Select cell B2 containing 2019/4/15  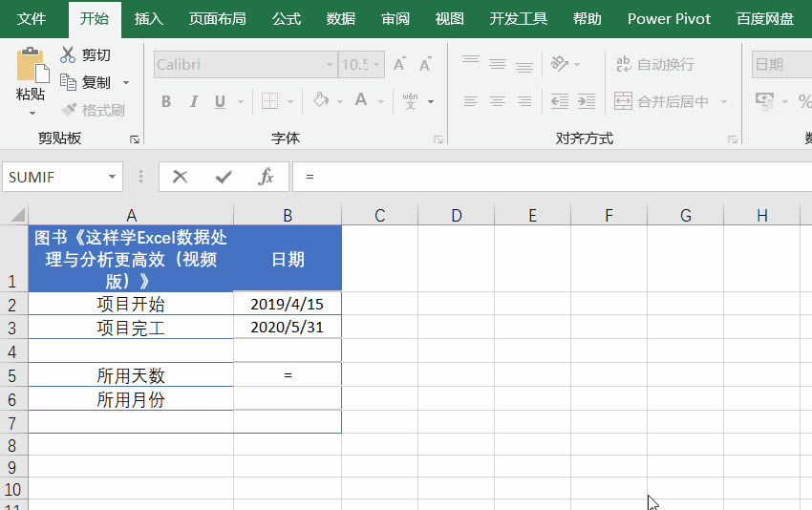(287, 304)
